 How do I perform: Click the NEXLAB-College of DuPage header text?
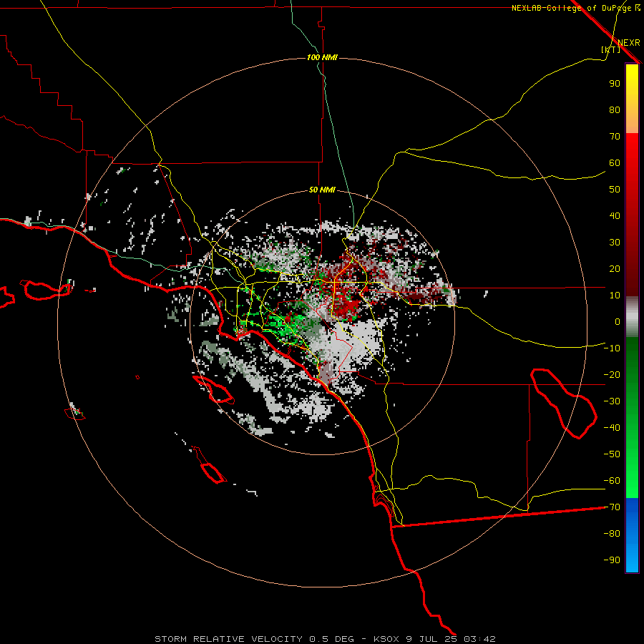[571, 8]
